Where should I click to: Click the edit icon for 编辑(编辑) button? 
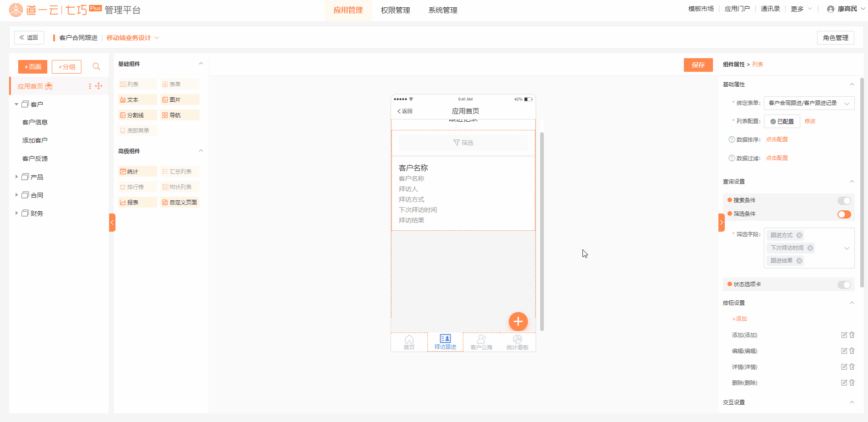844,351
